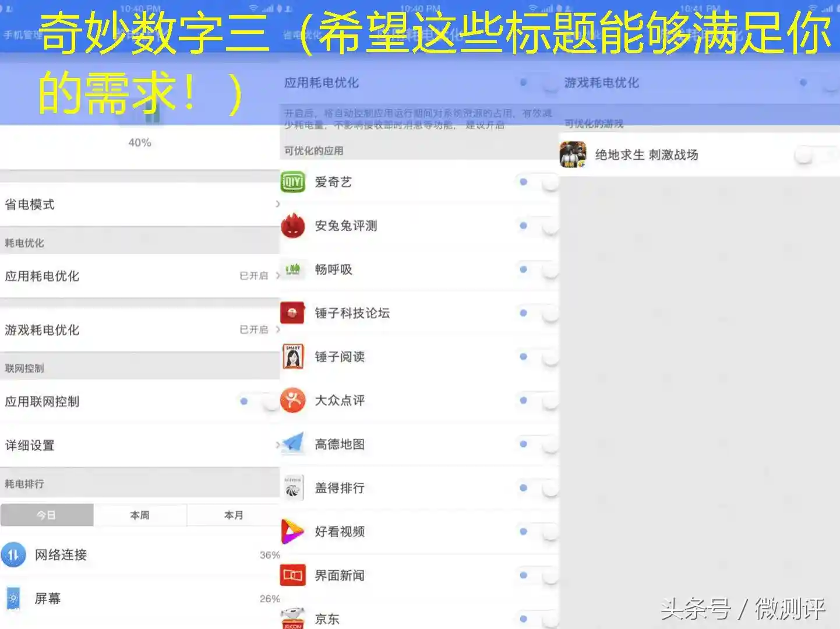Viewport: 840px width, 629px height.
Task: Tap the 好看视频 play icon
Action: (x=292, y=532)
